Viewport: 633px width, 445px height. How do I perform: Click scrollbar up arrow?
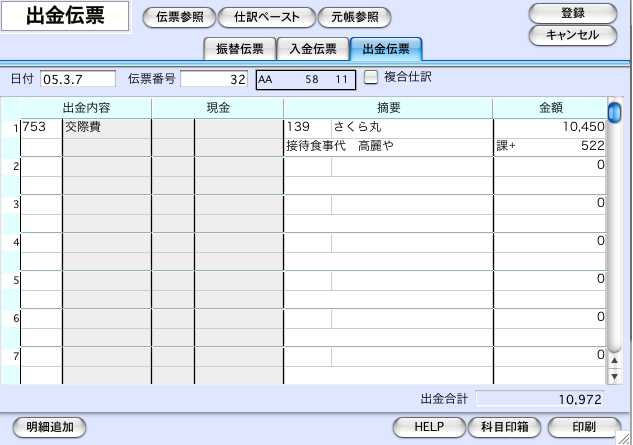(614, 361)
